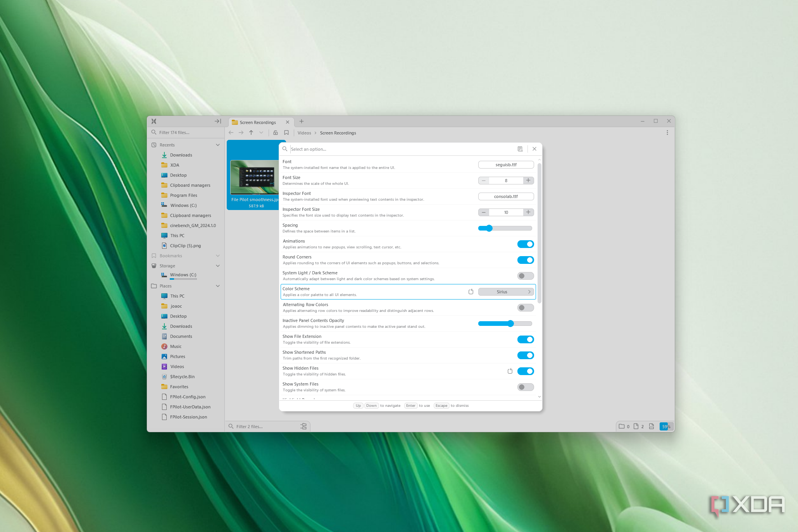Image resolution: width=798 pixels, height=532 pixels.
Task: Open the Sirius color scheme selector
Action: (506, 292)
